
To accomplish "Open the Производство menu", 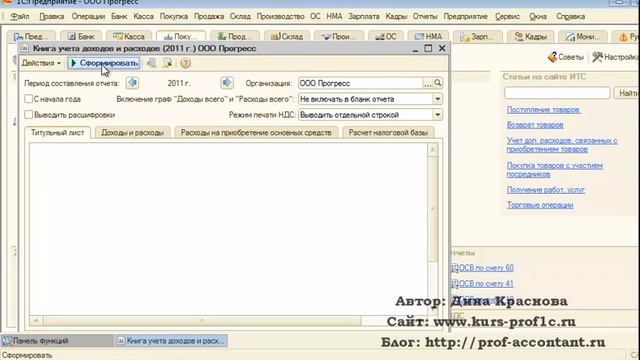I will [280, 16].
